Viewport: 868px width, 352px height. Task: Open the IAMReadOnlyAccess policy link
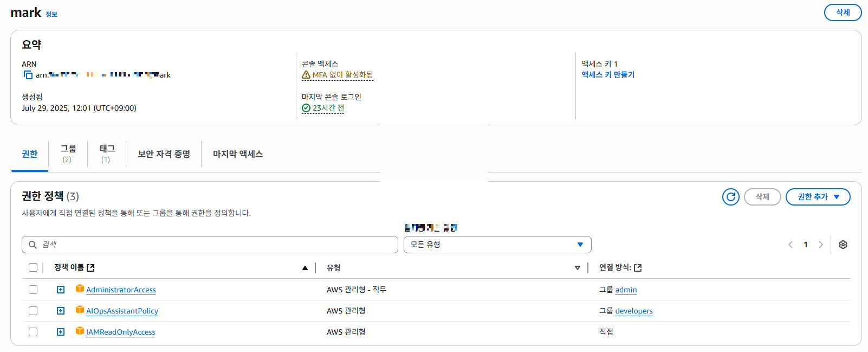click(x=120, y=332)
